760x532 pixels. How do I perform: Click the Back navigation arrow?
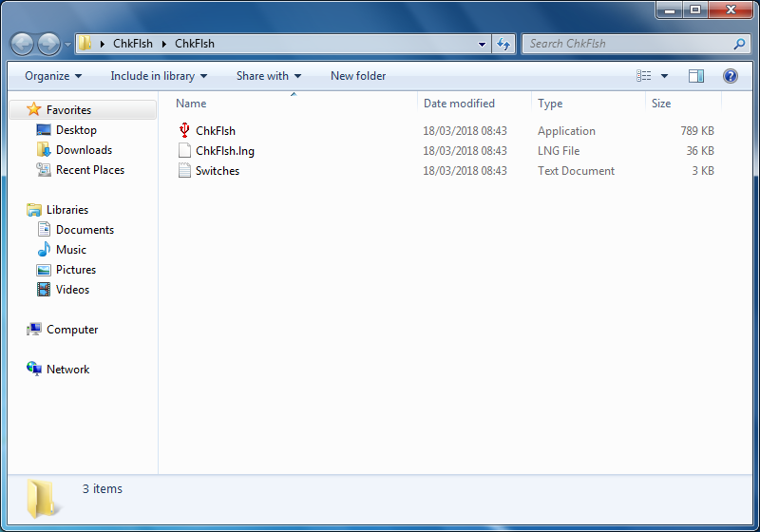click(22, 44)
